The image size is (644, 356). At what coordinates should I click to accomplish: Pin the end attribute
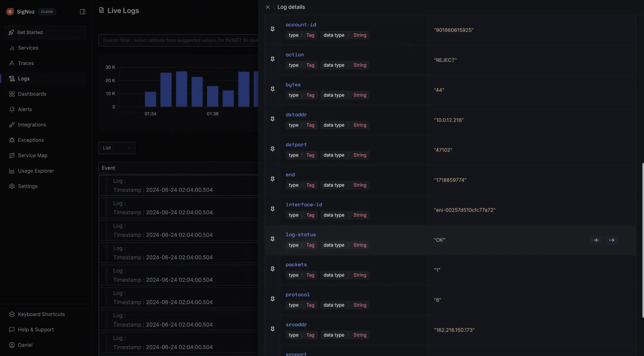(272, 179)
